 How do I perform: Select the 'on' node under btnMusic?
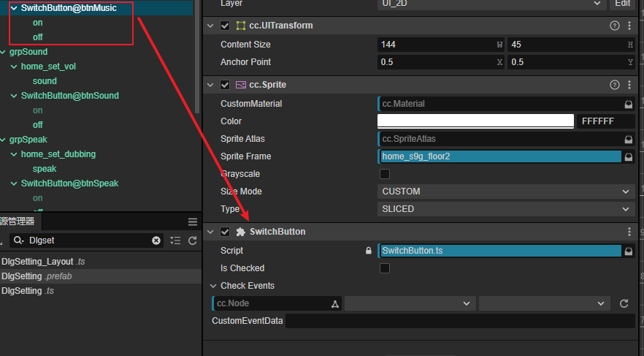[38, 23]
